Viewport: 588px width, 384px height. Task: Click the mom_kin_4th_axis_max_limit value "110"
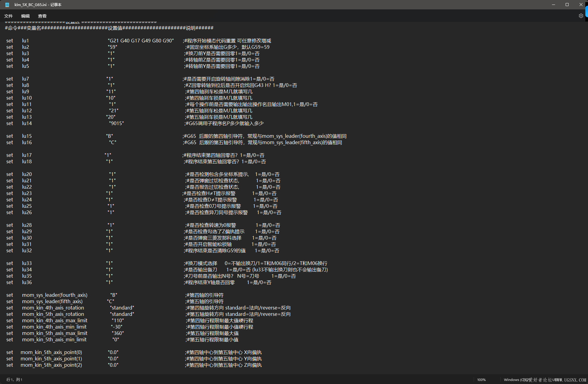point(118,320)
